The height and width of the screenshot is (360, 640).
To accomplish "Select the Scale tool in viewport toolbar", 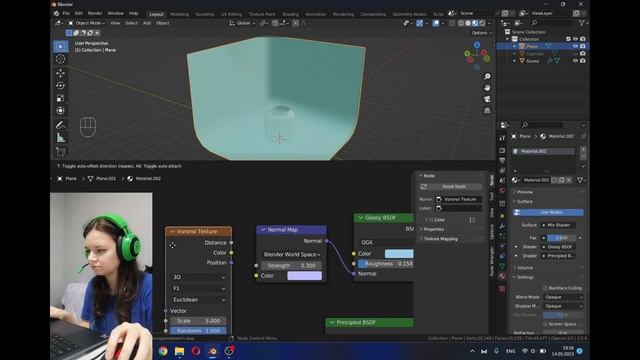I will pos(60,98).
